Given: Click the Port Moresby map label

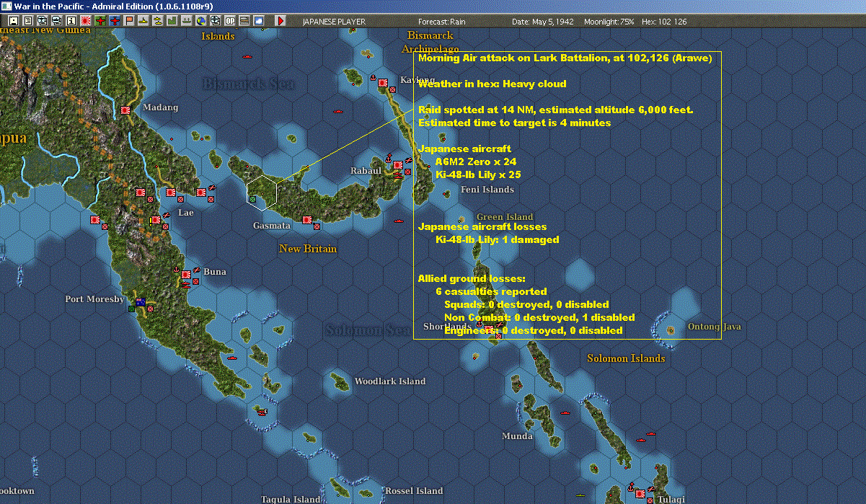Looking at the screenshot, I should click(x=95, y=299).
